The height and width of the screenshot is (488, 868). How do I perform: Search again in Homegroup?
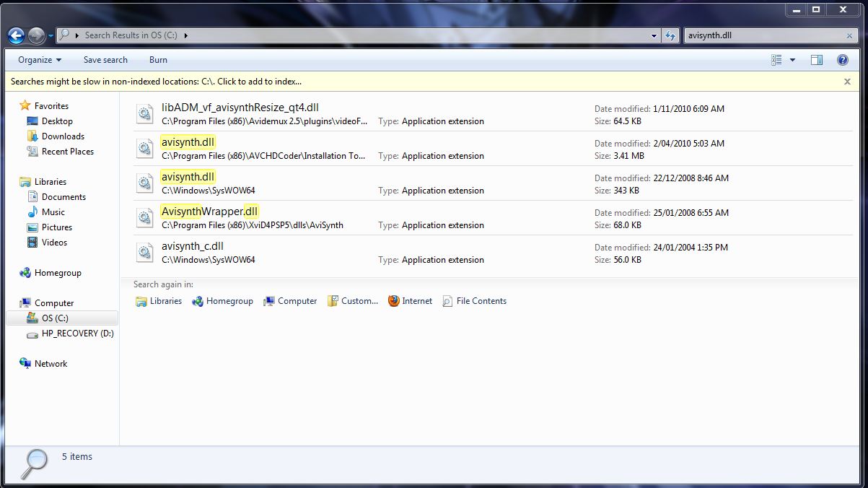coord(222,301)
